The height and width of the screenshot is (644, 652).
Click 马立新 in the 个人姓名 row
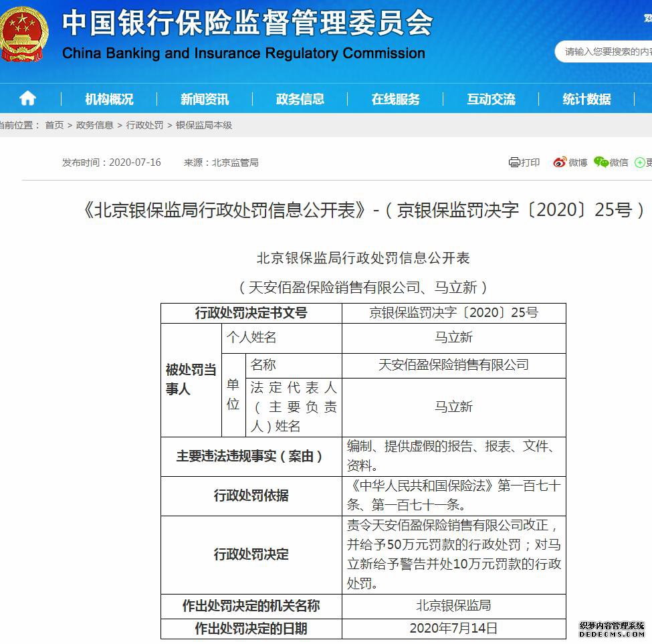pos(453,338)
